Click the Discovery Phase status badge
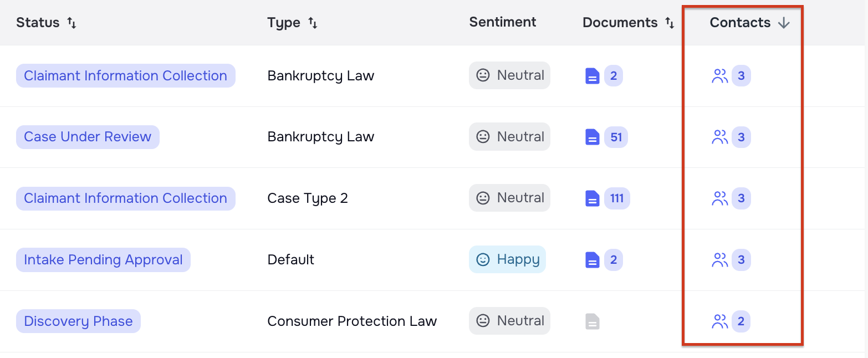Screen dimensions: 868x358 point(78,321)
